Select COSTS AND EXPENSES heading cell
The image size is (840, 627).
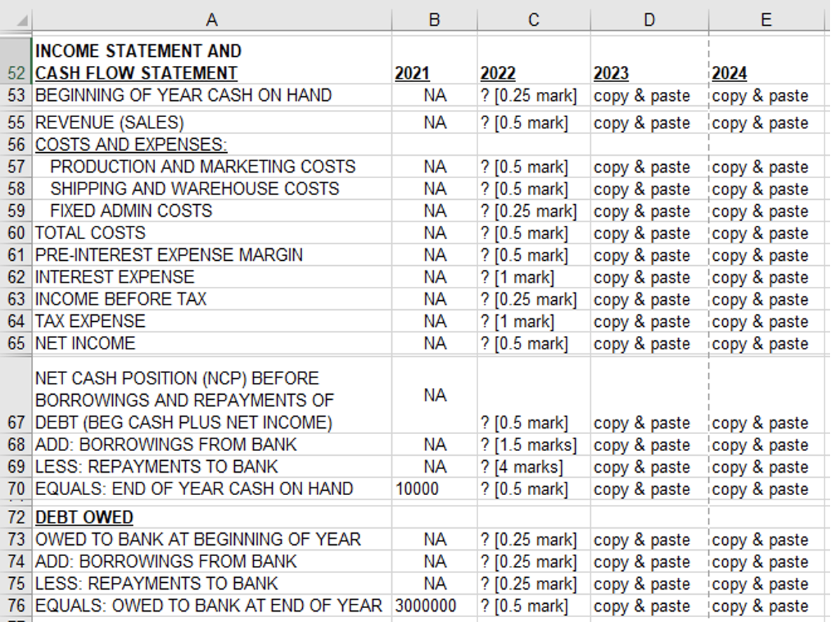pos(212,144)
